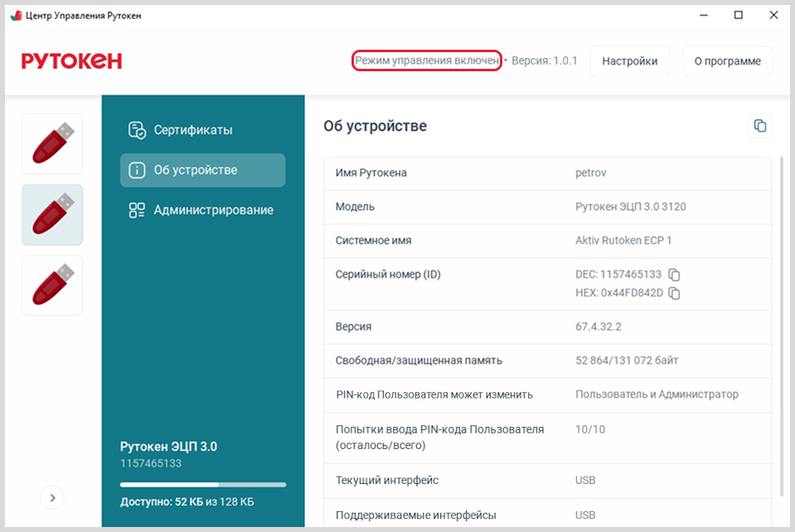Click the 'Имя Рутокена' row label

pos(371,172)
